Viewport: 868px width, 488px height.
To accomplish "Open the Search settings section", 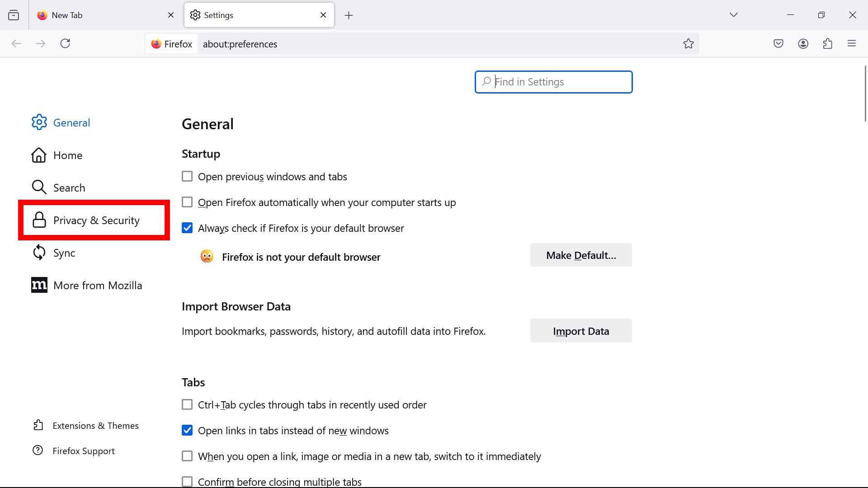I will (69, 187).
